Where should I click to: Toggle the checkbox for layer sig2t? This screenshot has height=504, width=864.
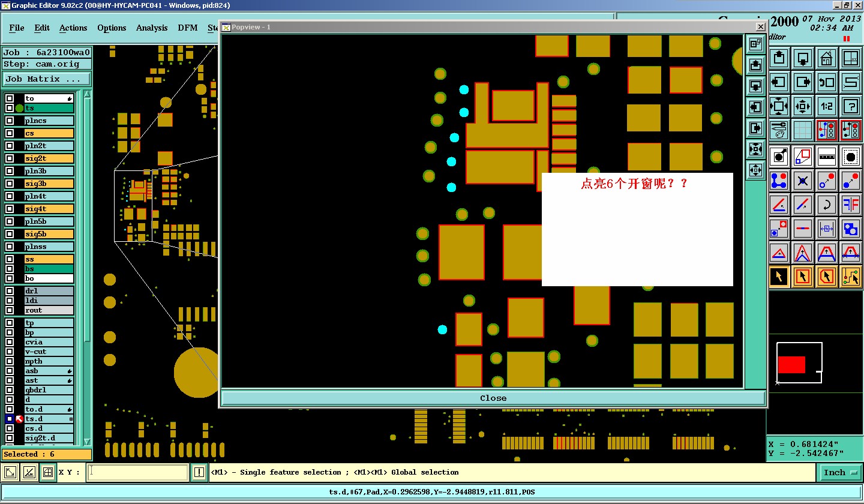click(x=10, y=158)
